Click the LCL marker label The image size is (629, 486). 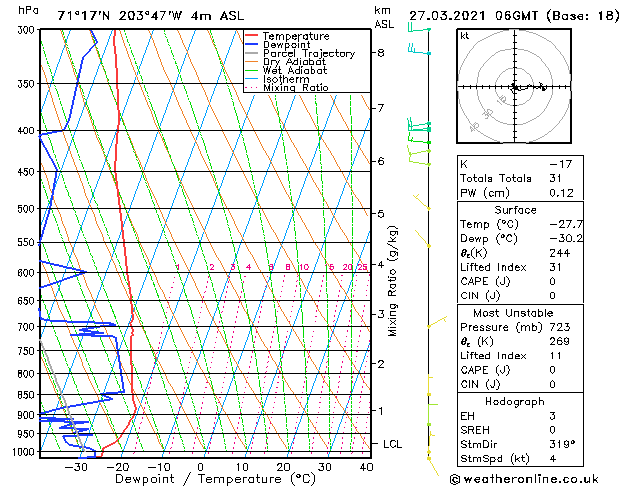392,444
